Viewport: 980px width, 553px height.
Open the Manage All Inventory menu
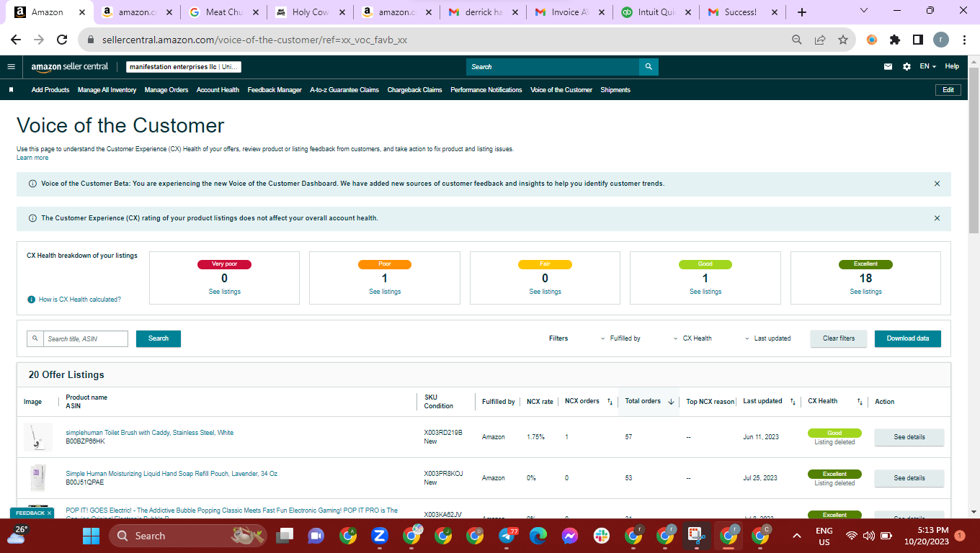[x=107, y=90]
